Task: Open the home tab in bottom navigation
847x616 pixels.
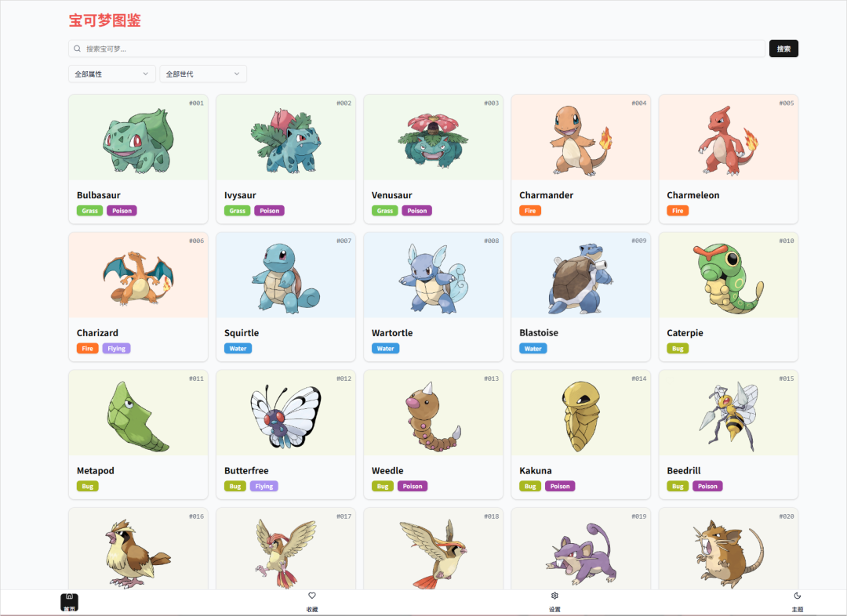Action: coord(69,602)
